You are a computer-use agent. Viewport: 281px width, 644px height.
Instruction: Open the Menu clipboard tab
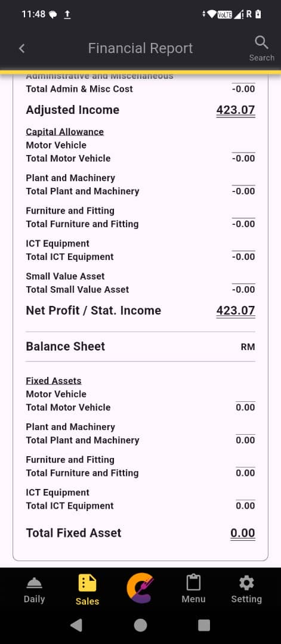click(193, 589)
